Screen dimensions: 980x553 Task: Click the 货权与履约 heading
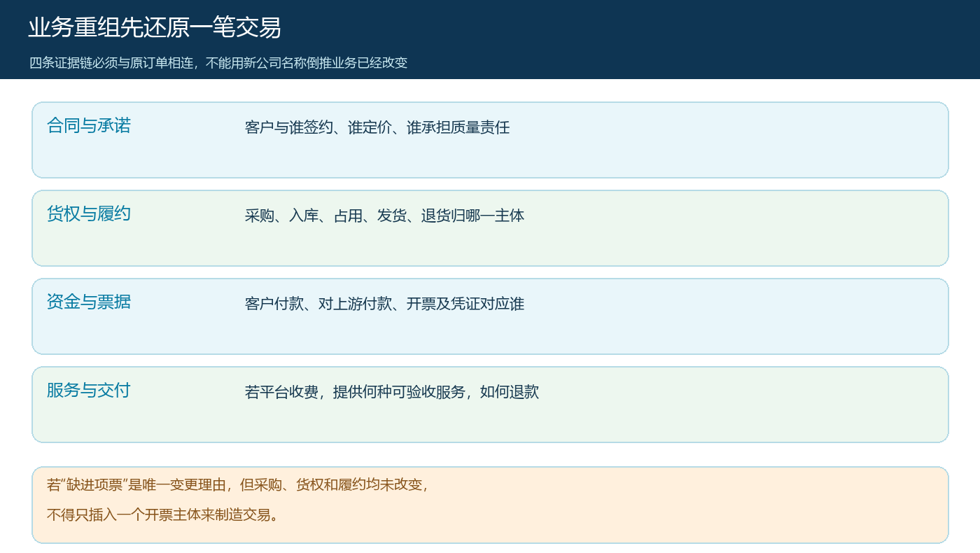(x=89, y=214)
